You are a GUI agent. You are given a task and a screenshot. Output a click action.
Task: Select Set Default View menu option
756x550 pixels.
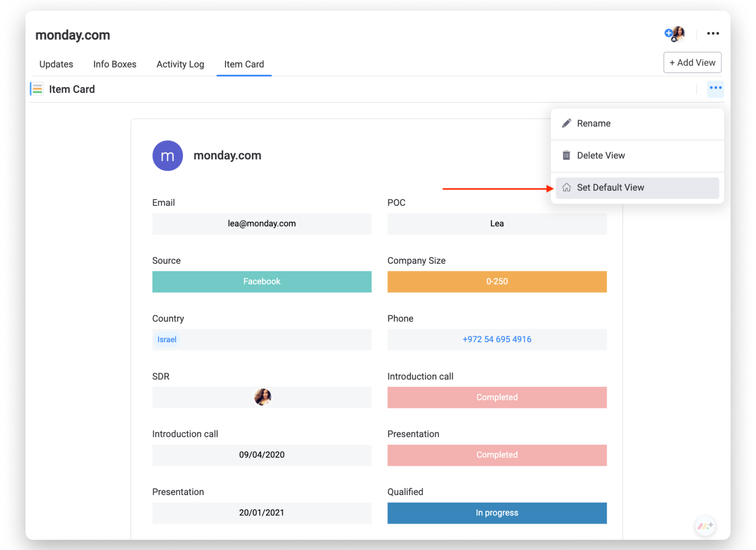point(637,188)
